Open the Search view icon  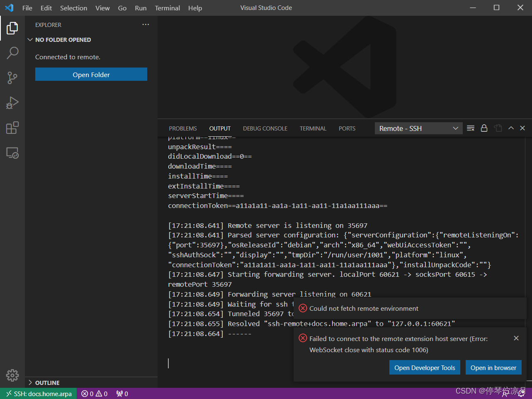pos(12,53)
